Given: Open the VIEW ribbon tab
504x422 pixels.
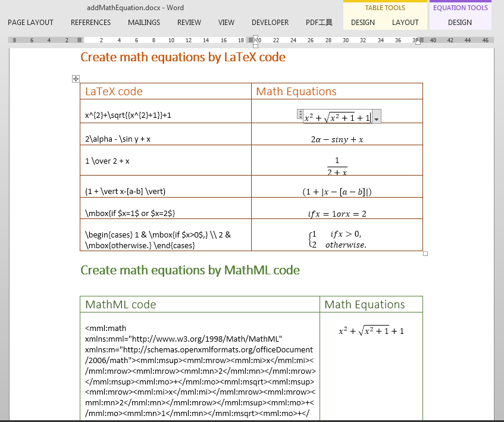Looking at the screenshot, I should click(226, 23).
